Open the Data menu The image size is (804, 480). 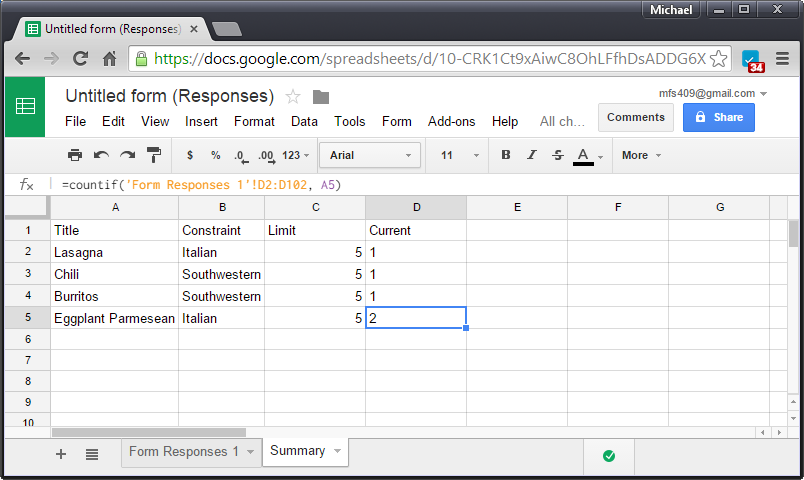304,122
